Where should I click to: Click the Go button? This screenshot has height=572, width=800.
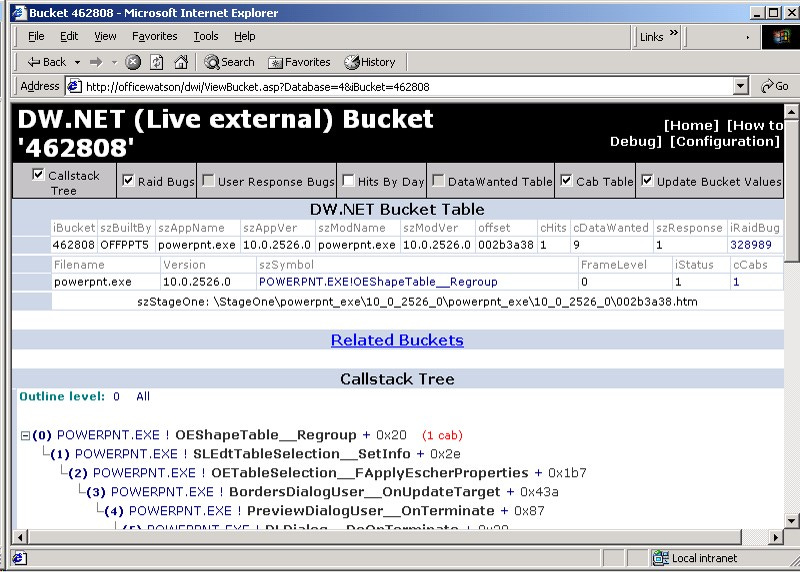(775, 86)
